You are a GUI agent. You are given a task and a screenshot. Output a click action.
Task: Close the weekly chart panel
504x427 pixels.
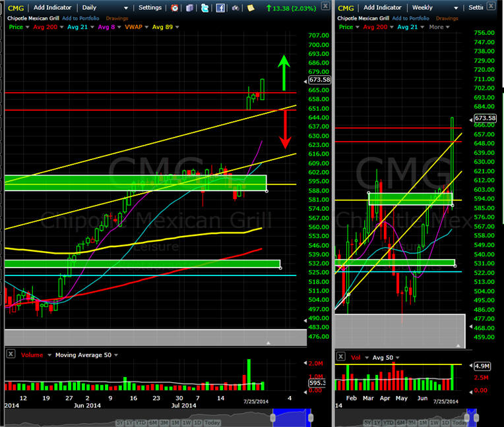(491, 6)
